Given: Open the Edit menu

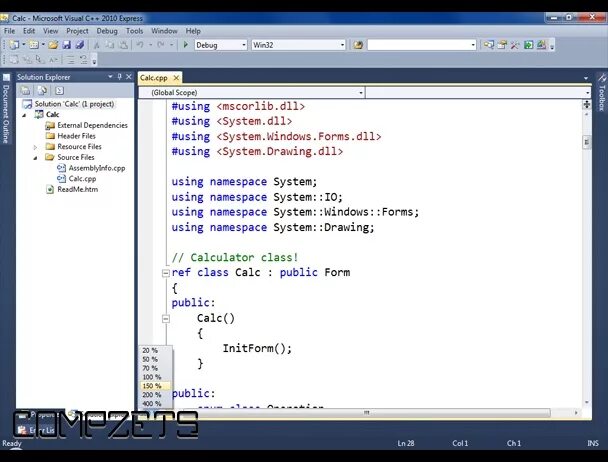Looking at the screenshot, I should pyautogui.click(x=29, y=31).
